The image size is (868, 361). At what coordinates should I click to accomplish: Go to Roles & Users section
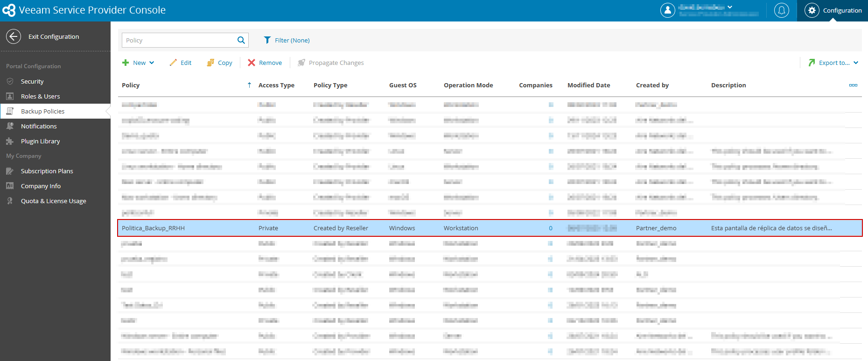[40, 96]
